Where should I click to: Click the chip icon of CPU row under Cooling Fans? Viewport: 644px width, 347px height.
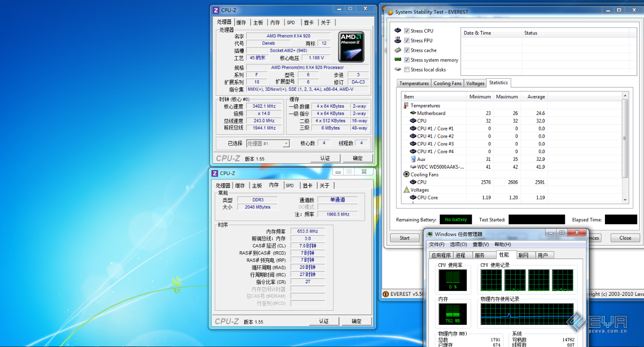click(413, 182)
